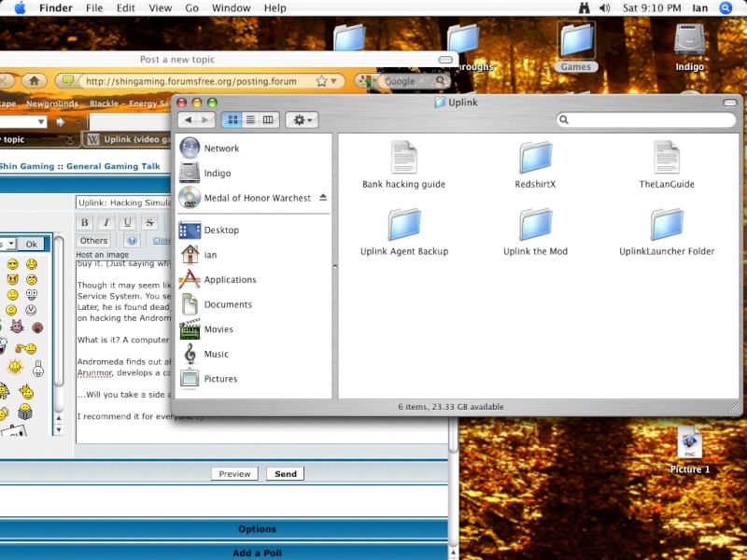
Task: Open the Apple menu
Action: coord(20,8)
